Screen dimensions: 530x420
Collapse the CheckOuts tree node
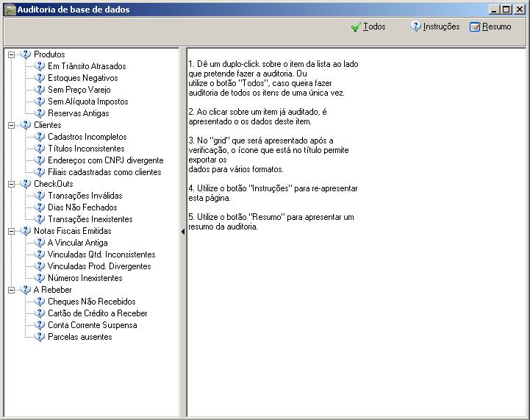(11, 185)
